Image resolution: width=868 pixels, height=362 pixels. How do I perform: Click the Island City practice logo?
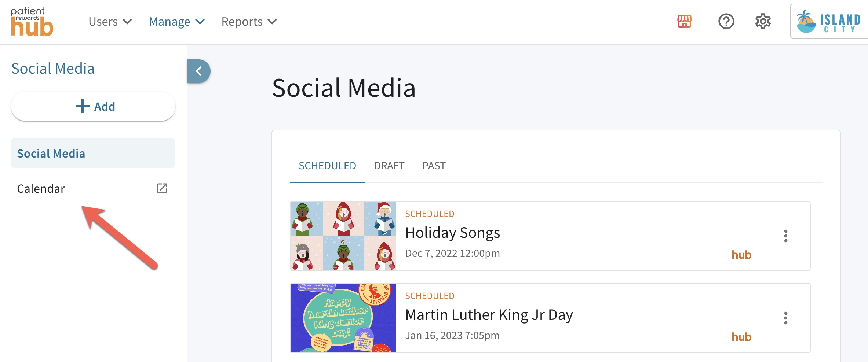pos(829,21)
